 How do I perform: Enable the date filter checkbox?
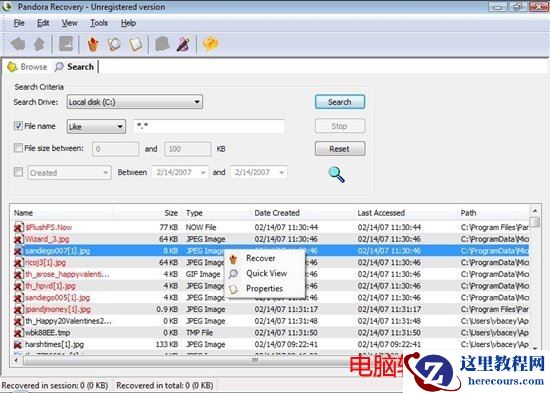(18, 172)
